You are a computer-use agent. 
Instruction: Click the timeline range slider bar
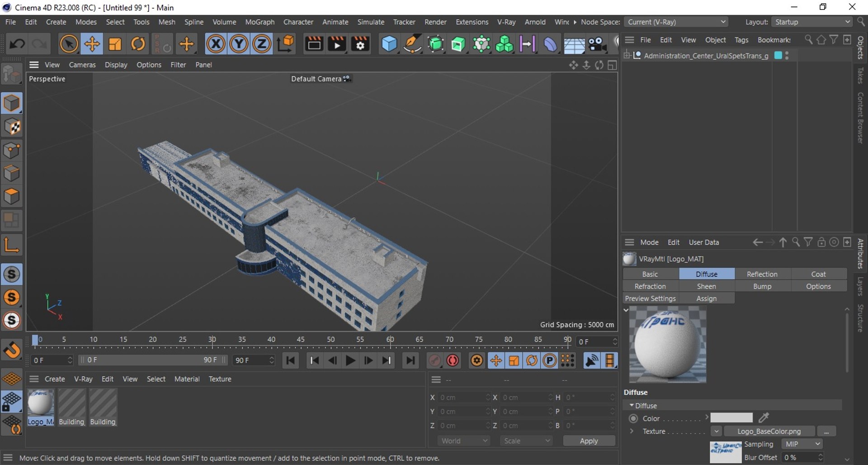click(153, 360)
